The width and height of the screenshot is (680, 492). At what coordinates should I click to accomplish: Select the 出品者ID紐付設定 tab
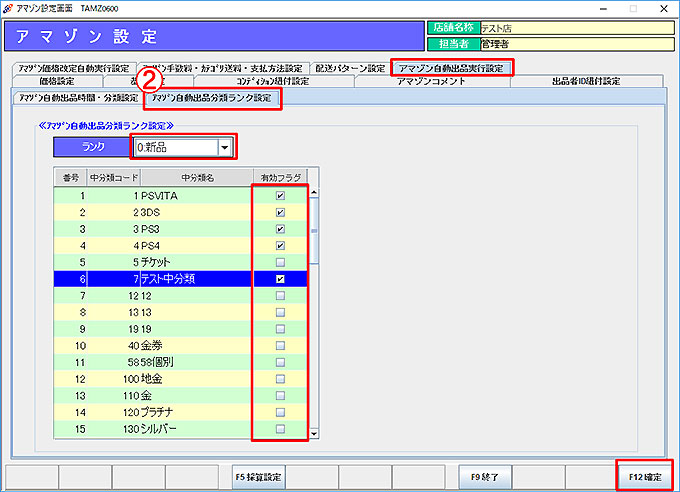tap(585, 81)
